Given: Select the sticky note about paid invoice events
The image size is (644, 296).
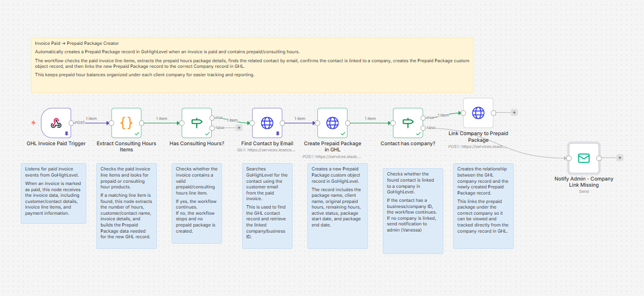Looking at the screenshot, I should pos(54,193).
